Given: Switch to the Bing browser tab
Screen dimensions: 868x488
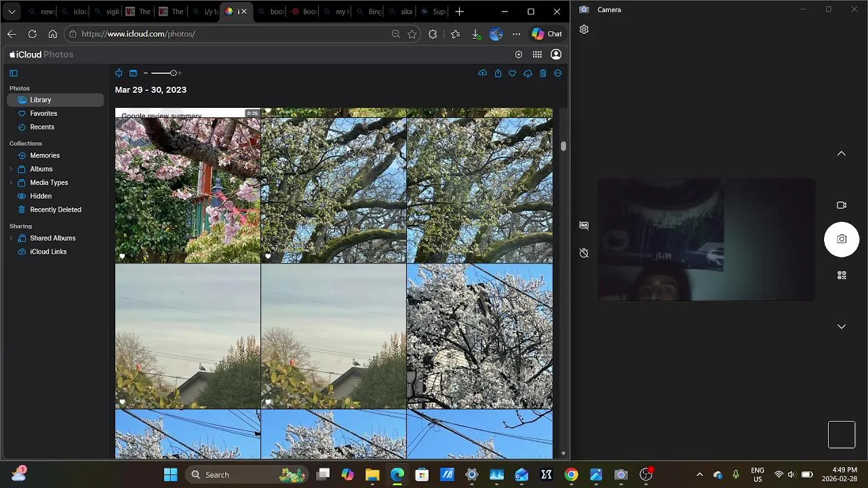Looking at the screenshot, I should pyautogui.click(x=369, y=12).
